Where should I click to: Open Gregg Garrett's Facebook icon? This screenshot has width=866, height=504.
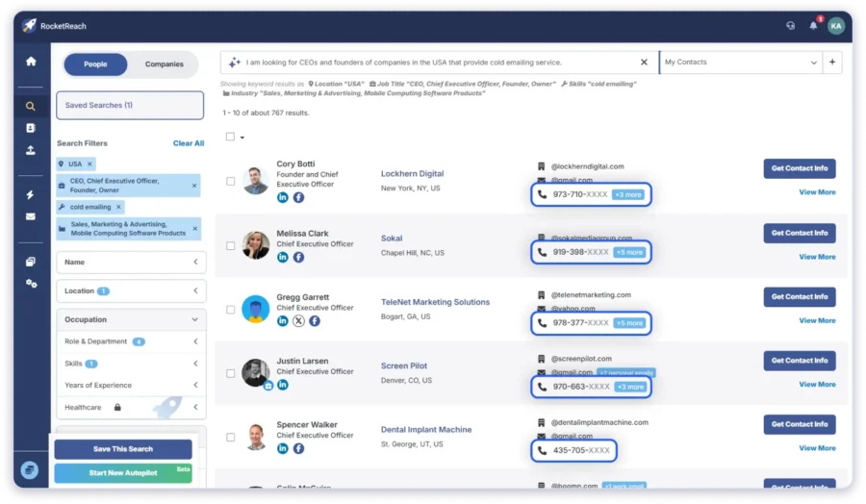coord(315,320)
